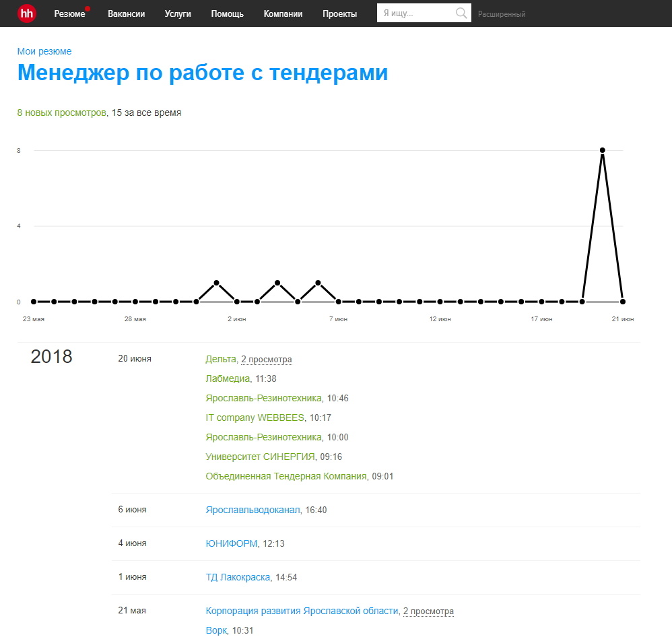Click the search magnifier icon
The height and width of the screenshot is (637, 672).
point(461,13)
